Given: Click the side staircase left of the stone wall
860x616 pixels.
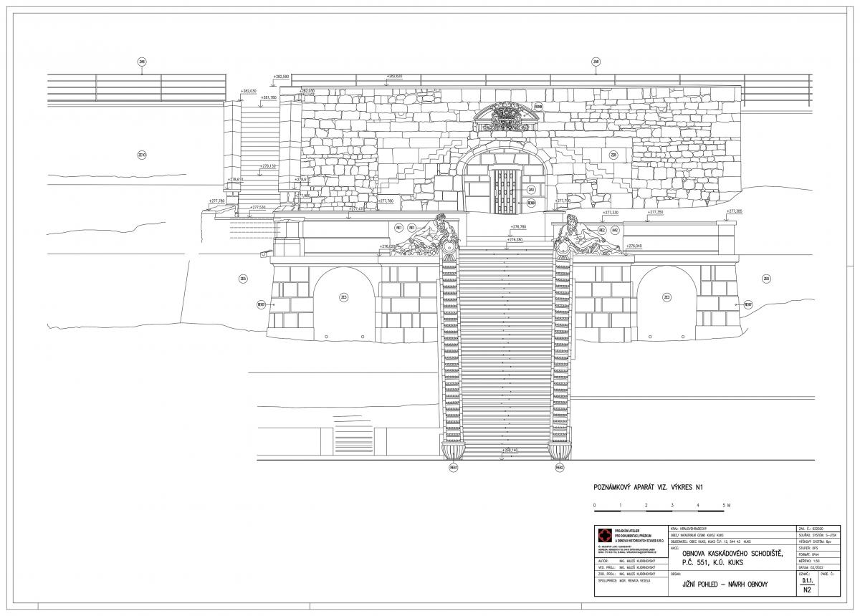Looking at the screenshot, I should [x=259, y=150].
